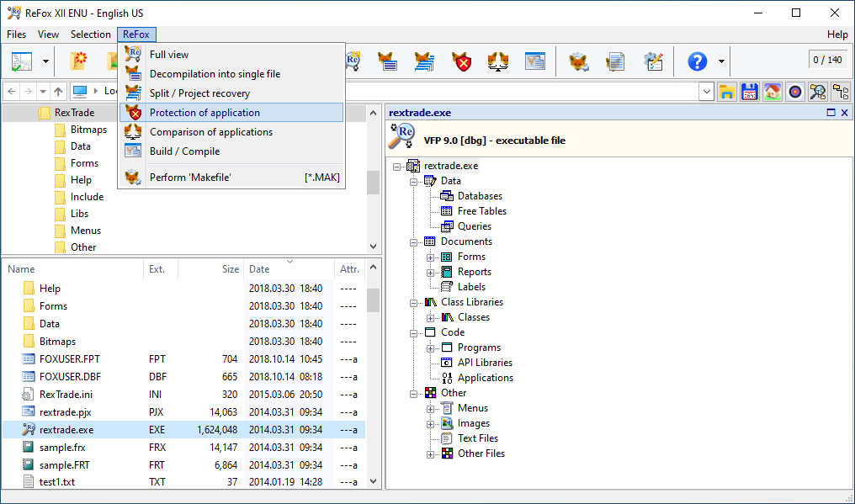Expand the Programs node under Code

[430, 348]
